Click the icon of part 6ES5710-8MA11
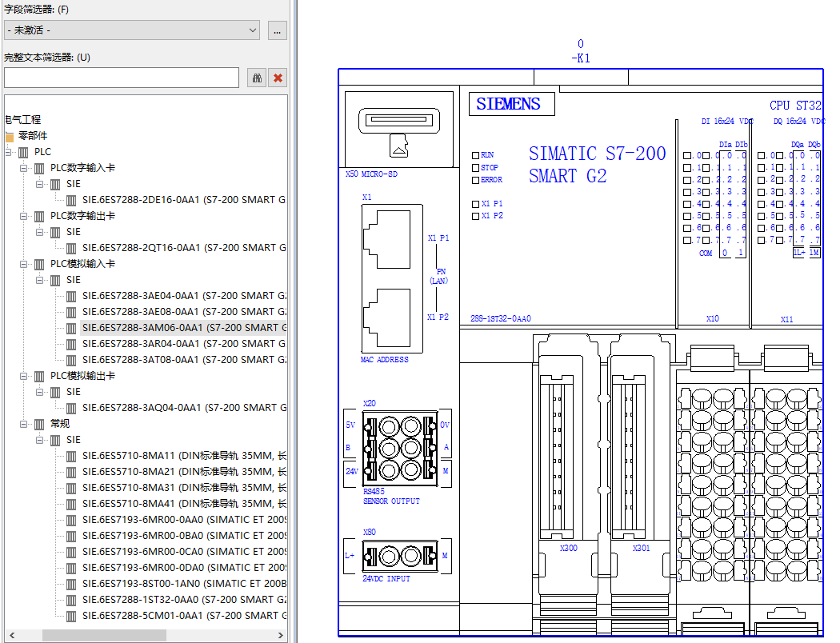 pos(71,456)
